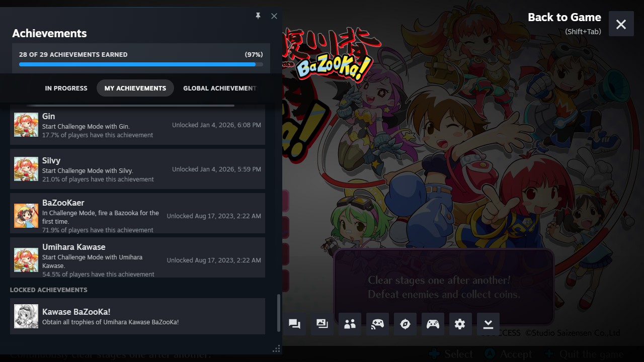Click the locked Kawase BaZooKa! achievement thumbnail

(26, 316)
